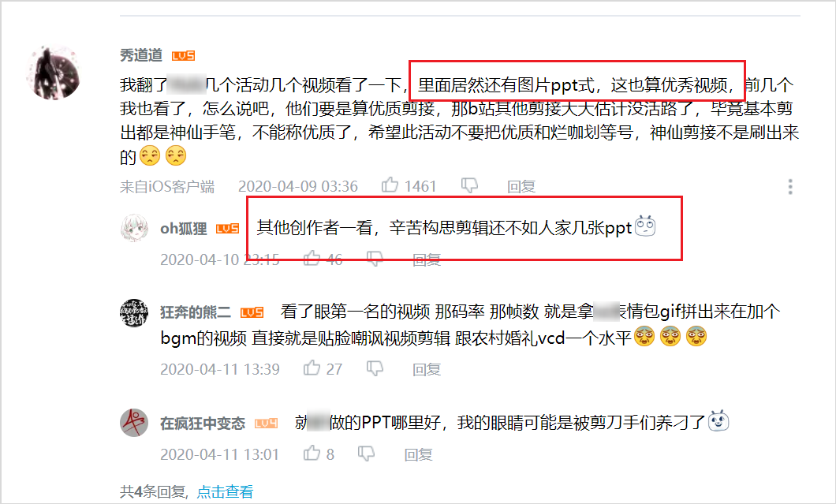Image resolution: width=836 pixels, height=504 pixels.
Task: Click 回复 under 在疯狂中变态's reply
Action: coord(418,454)
